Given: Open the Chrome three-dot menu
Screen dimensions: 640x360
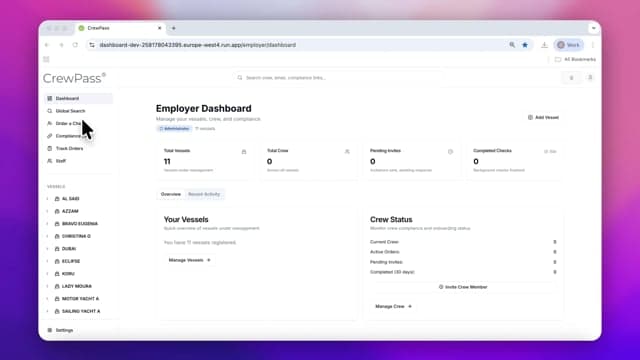Looking at the screenshot, I should point(593,45).
